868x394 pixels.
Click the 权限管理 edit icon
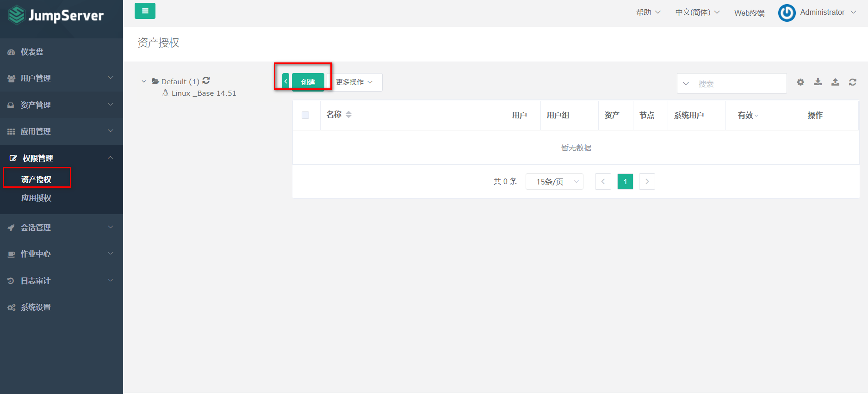coord(13,158)
